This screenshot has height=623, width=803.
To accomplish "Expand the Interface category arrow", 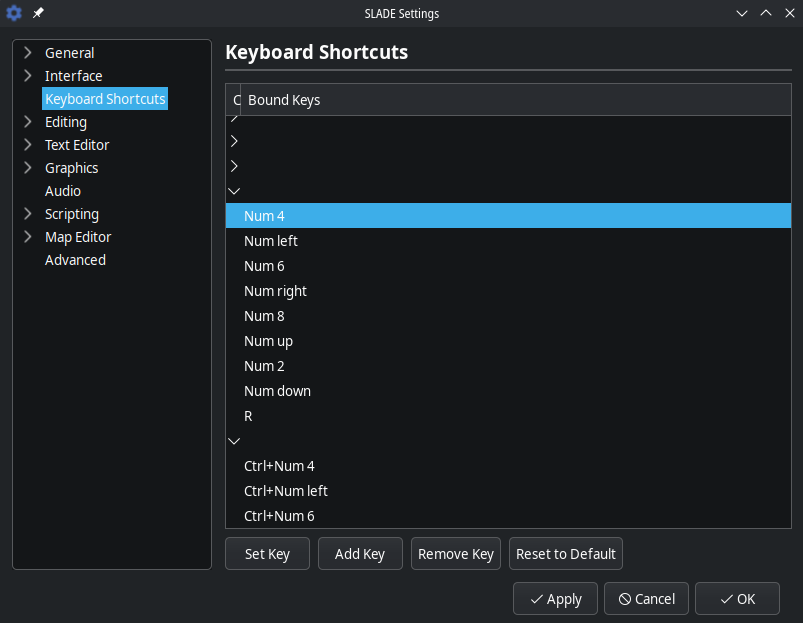I will coord(28,76).
